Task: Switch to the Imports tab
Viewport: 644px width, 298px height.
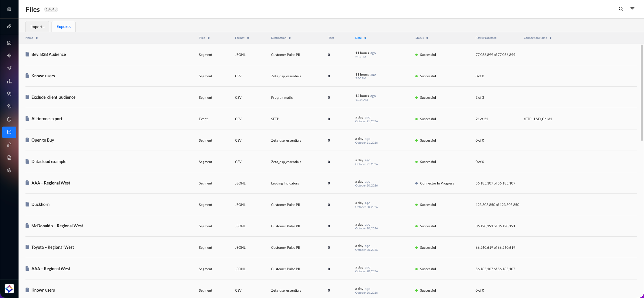Action: (37, 27)
